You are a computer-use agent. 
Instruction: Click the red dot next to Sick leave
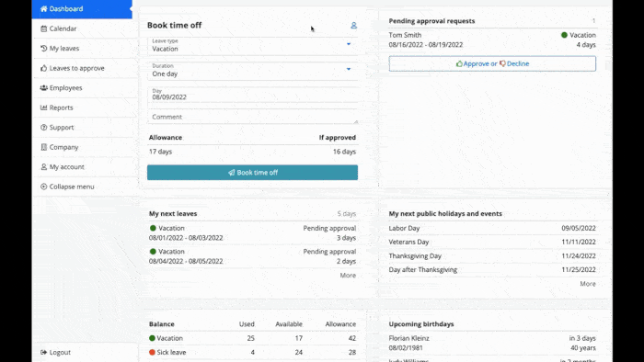(152, 352)
